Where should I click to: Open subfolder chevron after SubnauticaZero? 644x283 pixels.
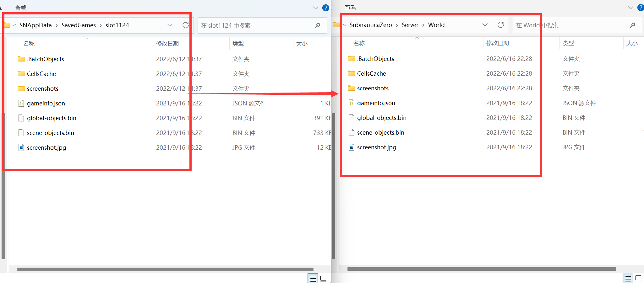pos(397,25)
